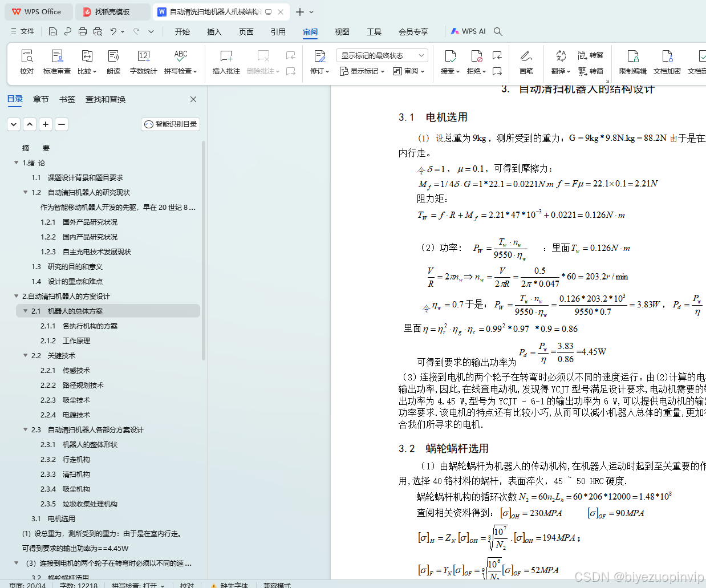Screen dimensions: 706x588
Task: Click the 缺失字体 status bar warning
Action: pos(229,585)
